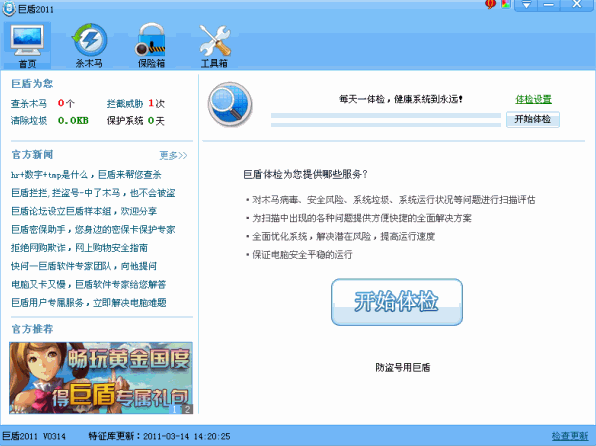Screen dimensions: 596x446
Task: Click 巨盾体检为您提供哪些服务？ heading
Action: tap(306, 174)
